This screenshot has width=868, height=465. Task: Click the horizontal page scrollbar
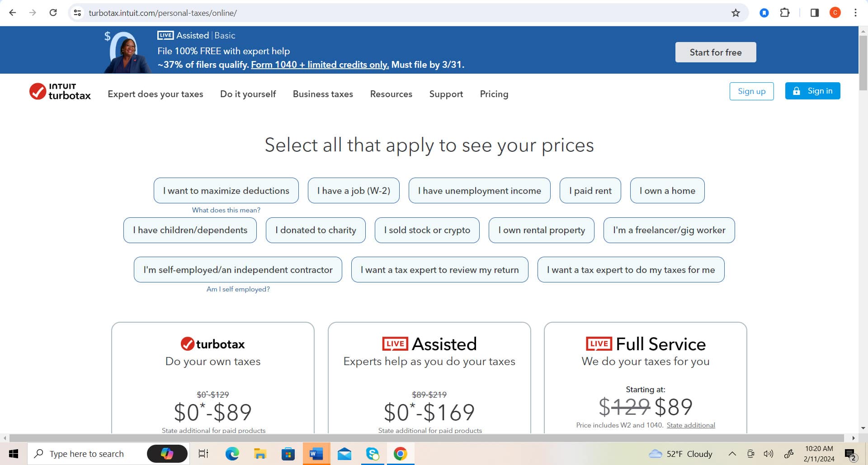[x=426, y=438]
